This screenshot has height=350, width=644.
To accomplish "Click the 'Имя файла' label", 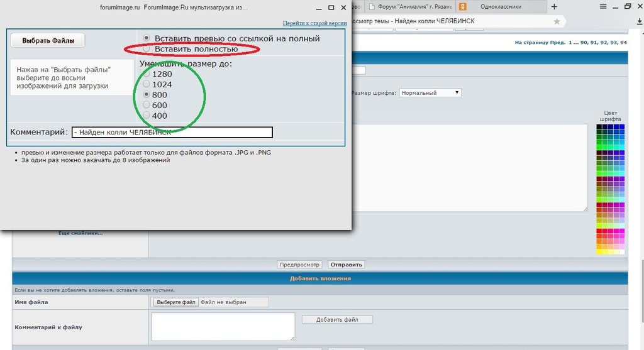I will (x=31, y=302).
